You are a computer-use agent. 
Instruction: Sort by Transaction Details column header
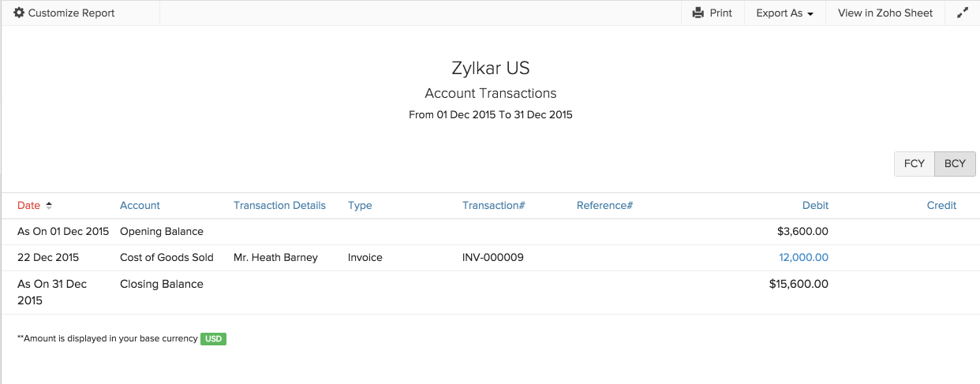coord(279,206)
